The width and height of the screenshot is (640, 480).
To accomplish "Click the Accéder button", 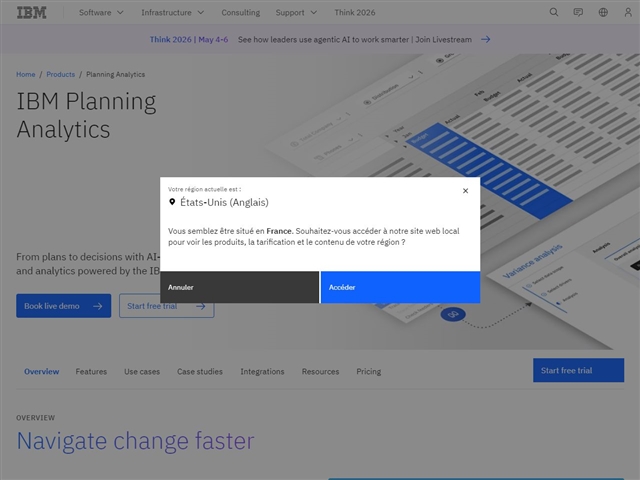I will pyautogui.click(x=400, y=287).
